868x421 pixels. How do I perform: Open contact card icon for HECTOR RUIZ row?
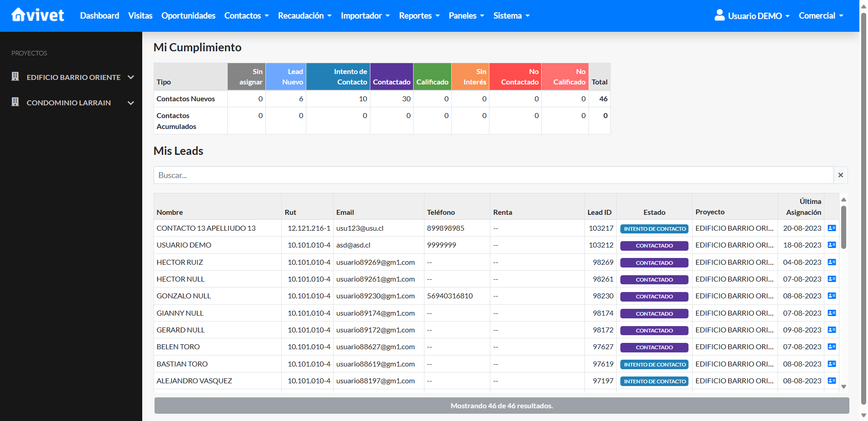pyautogui.click(x=832, y=262)
